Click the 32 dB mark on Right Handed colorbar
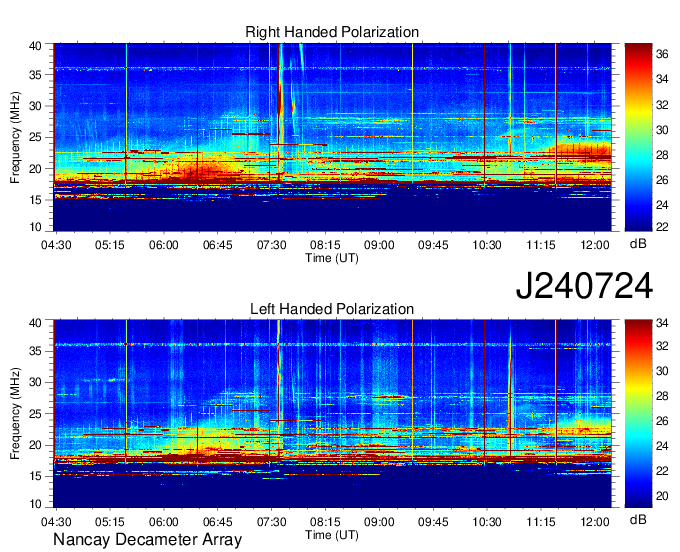680x552 pixels. pyautogui.click(x=662, y=105)
